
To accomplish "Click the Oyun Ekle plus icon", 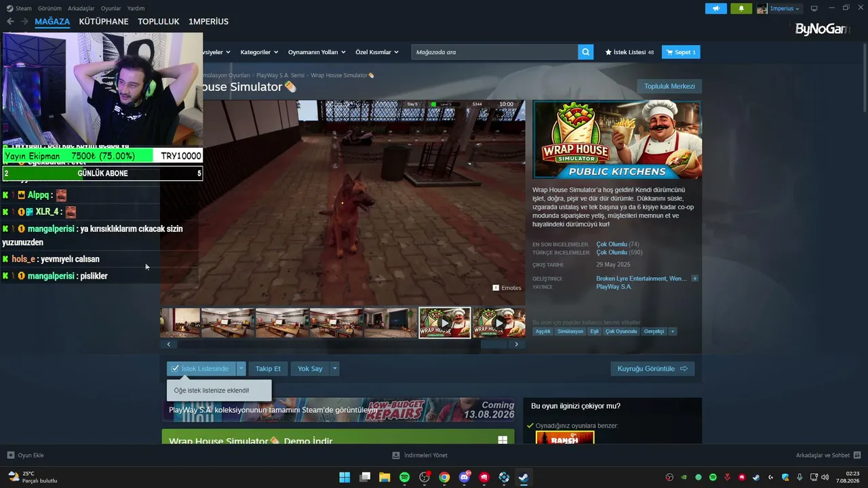I will coord(11,455).
